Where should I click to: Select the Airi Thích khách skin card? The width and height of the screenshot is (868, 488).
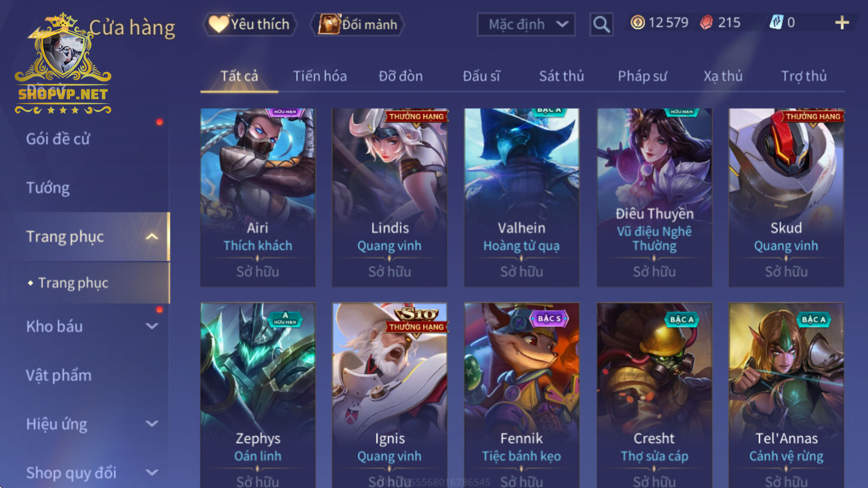[x=258, y=197]
